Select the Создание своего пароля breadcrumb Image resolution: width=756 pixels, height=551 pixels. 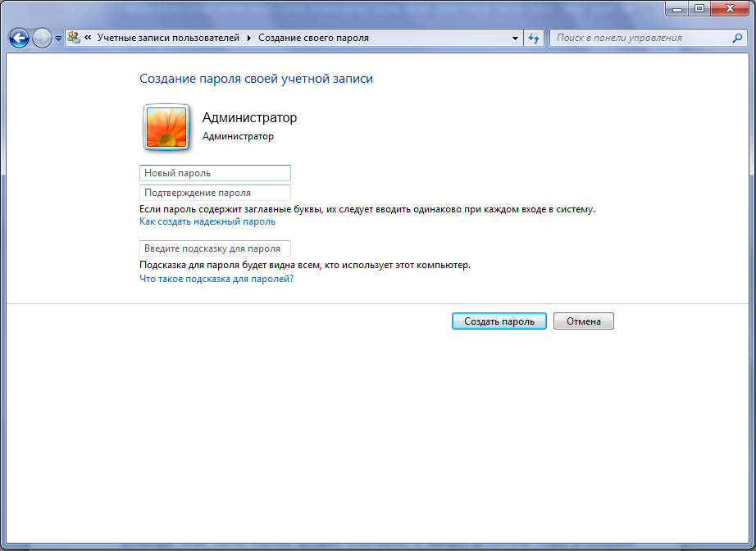[313, 38]
